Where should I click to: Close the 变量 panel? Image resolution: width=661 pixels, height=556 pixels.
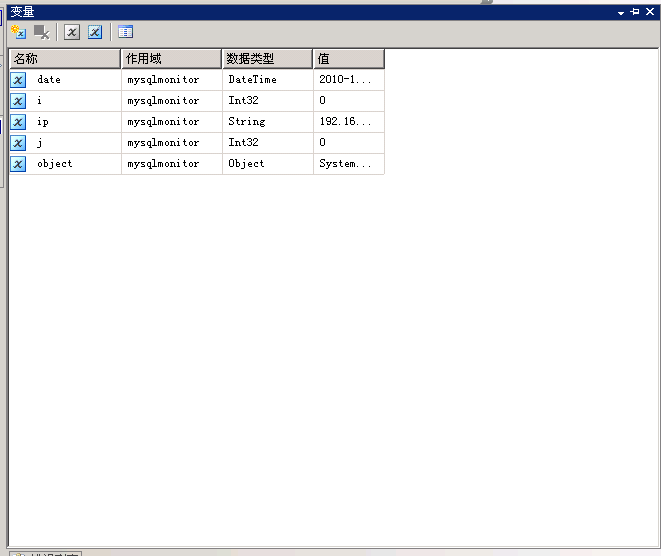(650, 12)
